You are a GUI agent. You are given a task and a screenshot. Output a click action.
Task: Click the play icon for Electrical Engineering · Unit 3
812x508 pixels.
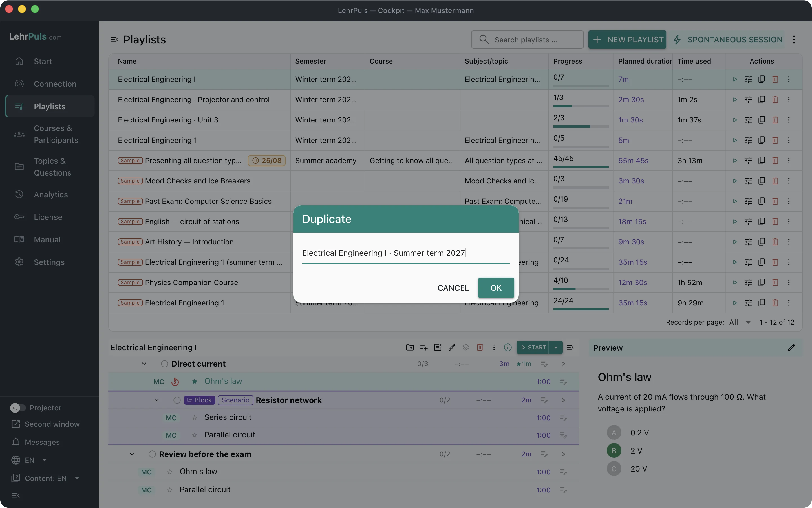pyautogui.click(x=735, y=120)
